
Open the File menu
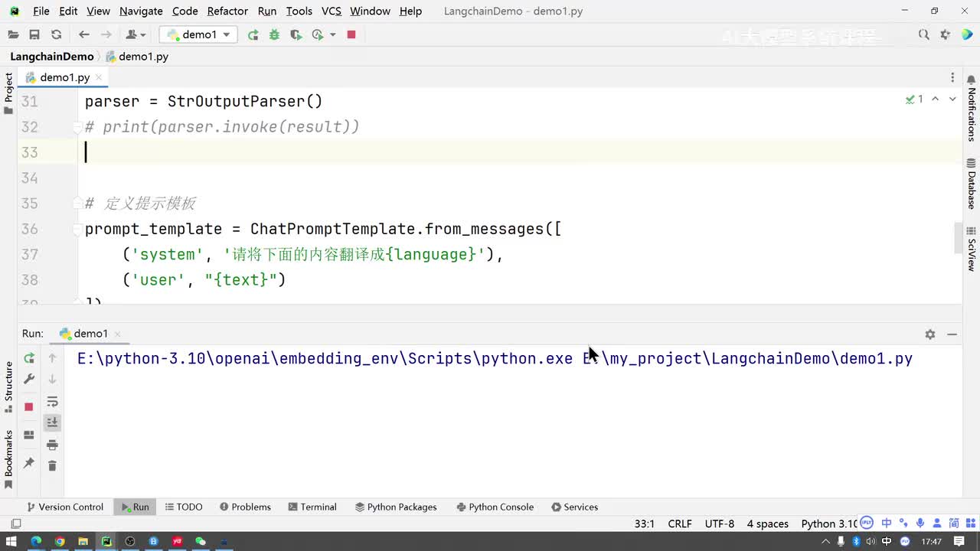pyautogui.click(x=41, y=11)
